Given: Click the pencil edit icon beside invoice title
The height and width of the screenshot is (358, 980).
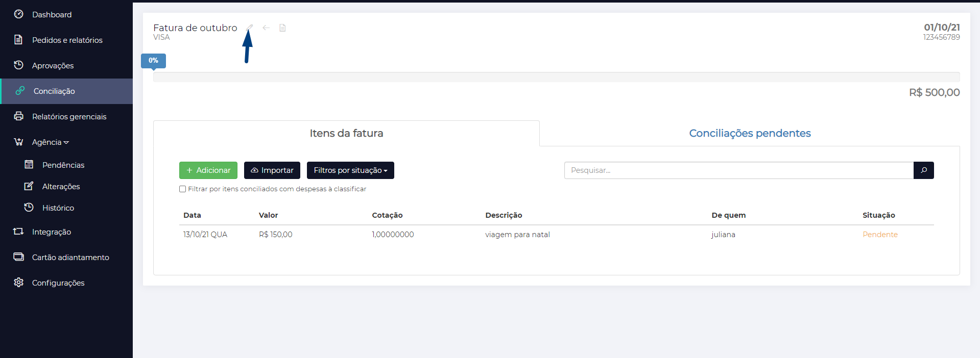Looking at the screenshot, I should point(249,28).
